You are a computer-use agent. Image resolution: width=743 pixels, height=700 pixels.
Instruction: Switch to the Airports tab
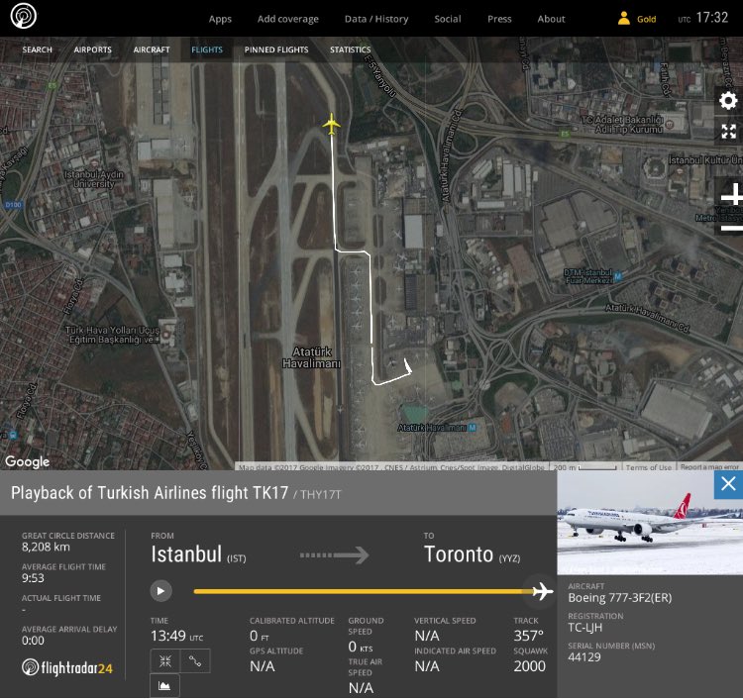pyautogui.click(x=92, y=50)
